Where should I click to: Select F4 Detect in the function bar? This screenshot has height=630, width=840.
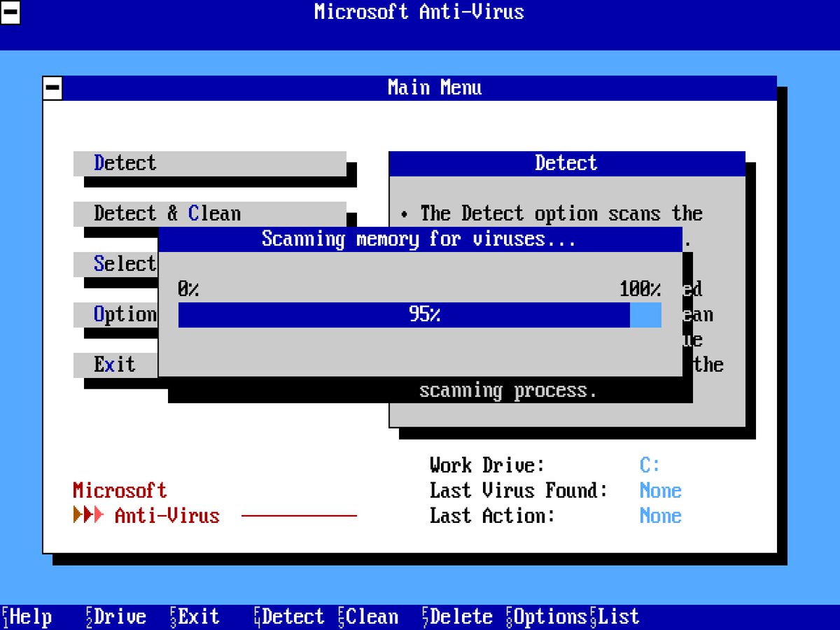(x=289, y=617)
